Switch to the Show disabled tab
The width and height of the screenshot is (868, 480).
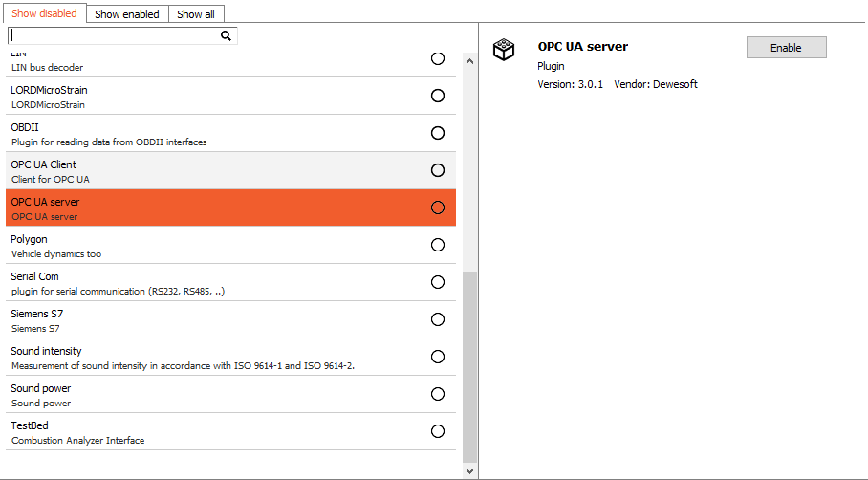[44, 13]
